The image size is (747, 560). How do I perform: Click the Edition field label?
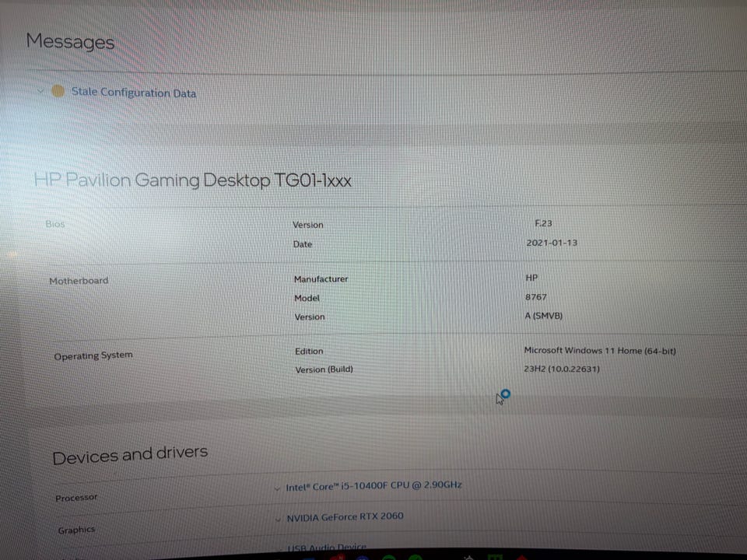(x=309, y=352)
